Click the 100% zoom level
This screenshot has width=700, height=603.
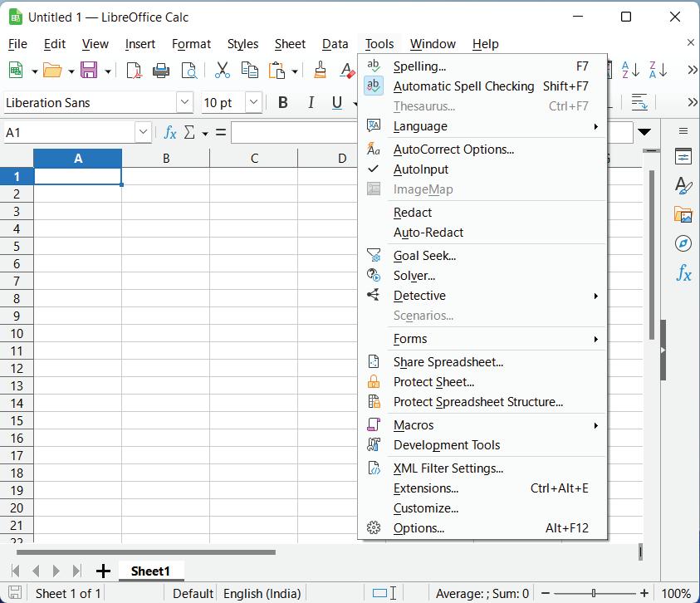[676, 594]
